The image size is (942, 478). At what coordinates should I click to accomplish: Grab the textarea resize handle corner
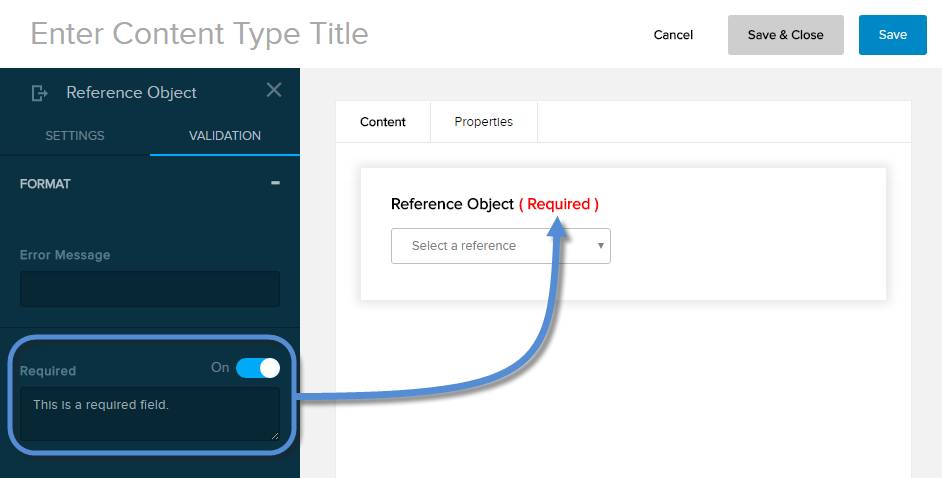coord(275,436)
